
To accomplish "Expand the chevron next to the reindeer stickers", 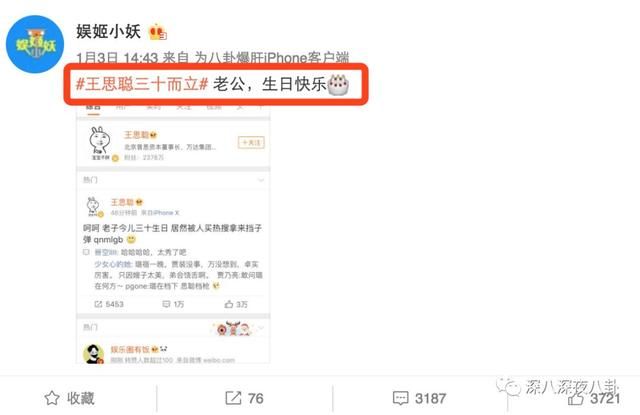I will pyautogui.click(x=261, y=328).
